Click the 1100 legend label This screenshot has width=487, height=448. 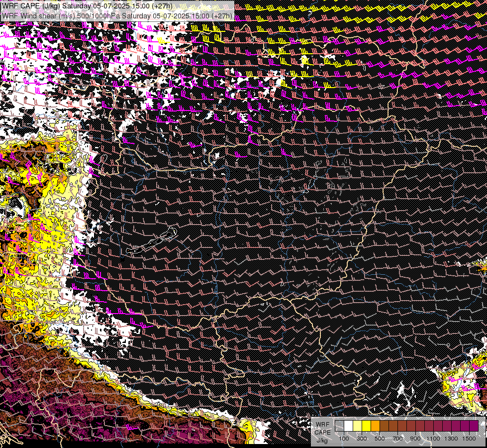433,439
